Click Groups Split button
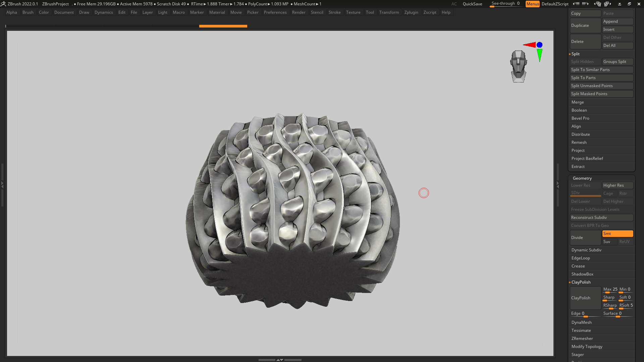 [x=618, y=62]
